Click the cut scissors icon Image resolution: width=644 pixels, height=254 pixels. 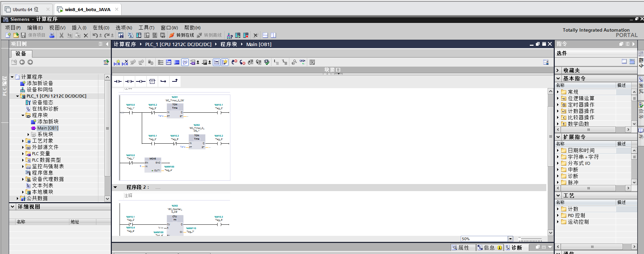(x=61, y=35)
